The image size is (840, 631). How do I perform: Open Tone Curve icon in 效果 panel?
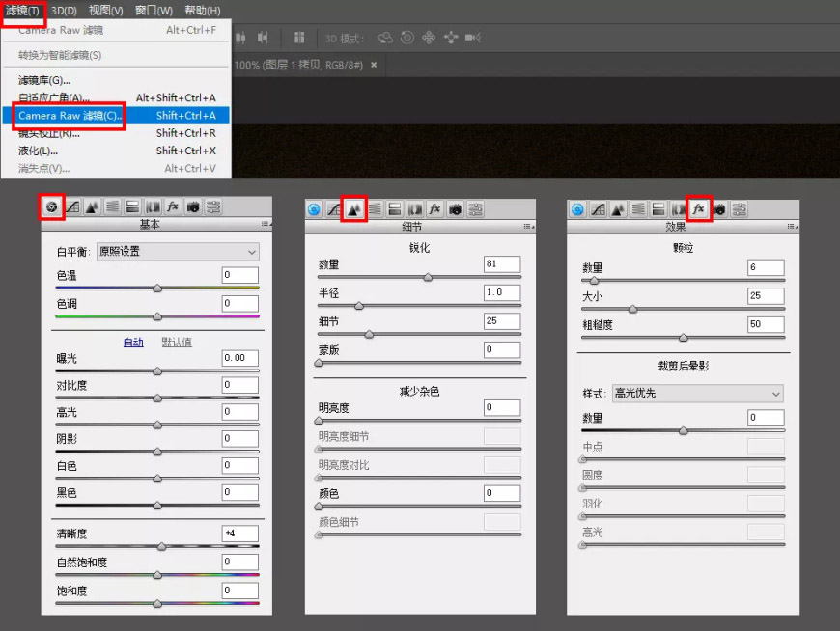(598, 209)
